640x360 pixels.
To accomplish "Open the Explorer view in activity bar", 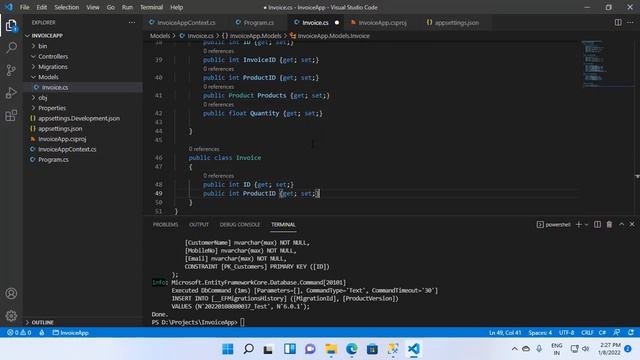I will [11, 25].
